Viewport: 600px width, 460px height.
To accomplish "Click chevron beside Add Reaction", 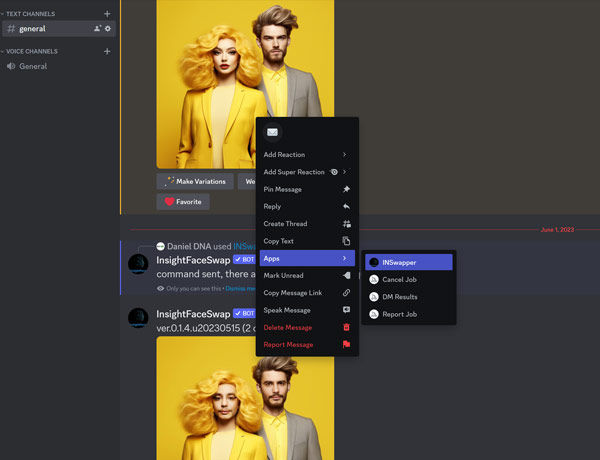I will coord(345,155).
